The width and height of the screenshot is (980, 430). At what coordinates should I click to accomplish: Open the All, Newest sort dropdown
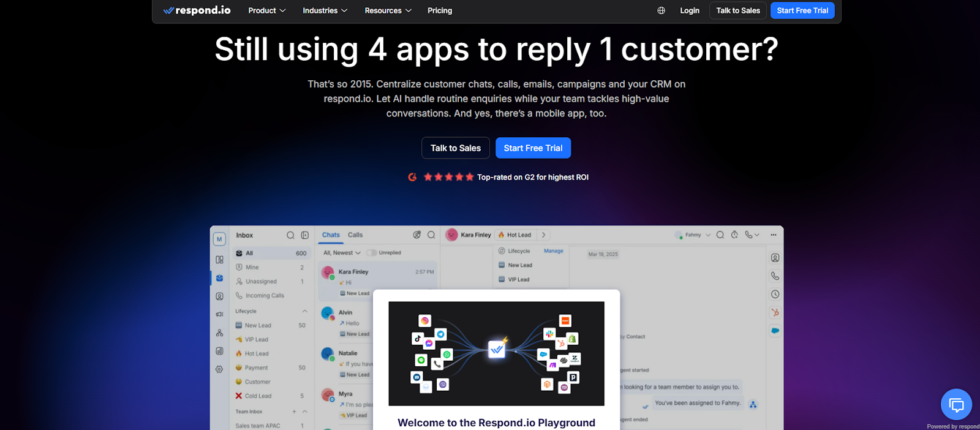tap(342, 252)
